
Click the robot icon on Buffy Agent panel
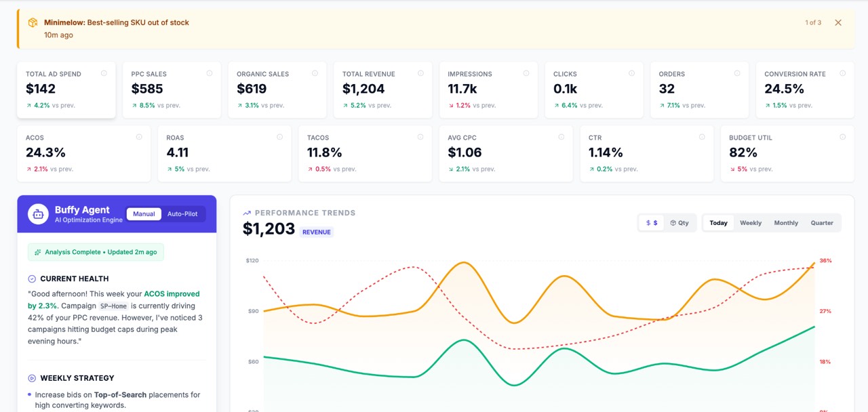(x=37, y=214)
